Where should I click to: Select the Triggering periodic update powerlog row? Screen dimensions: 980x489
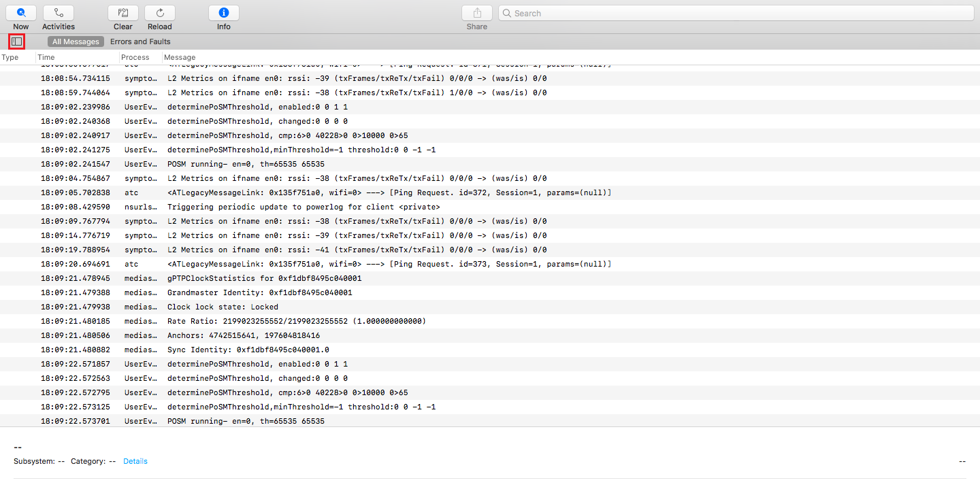[304, 207]
